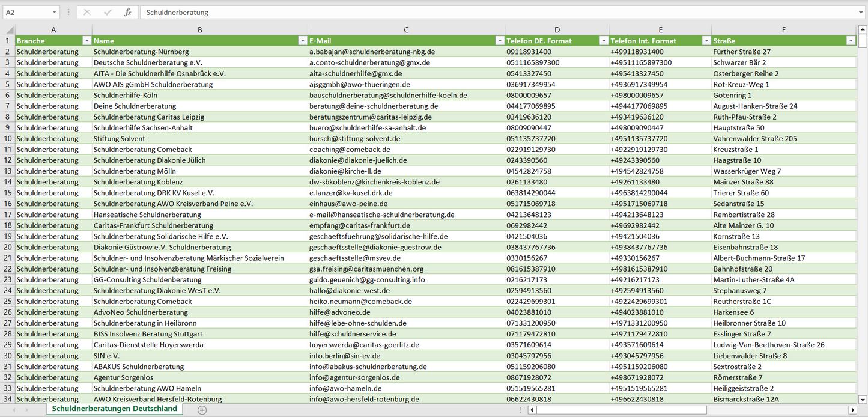The height and width of the screenshot is (417, 868).
Task: Click the horizontal scrollbar left arrow
Action: pos(532,410)
